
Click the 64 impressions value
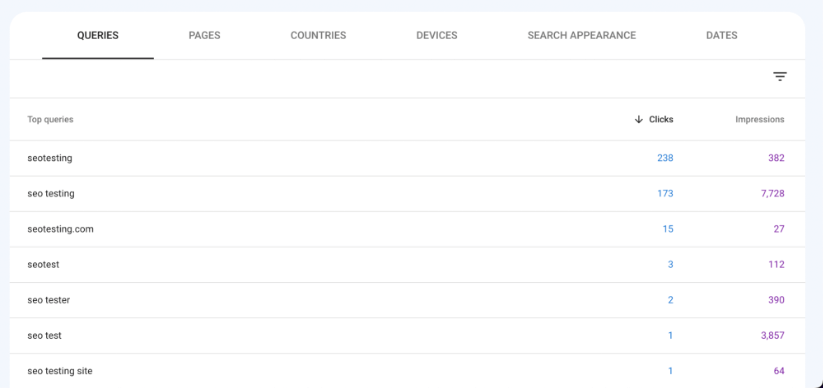(779, 371)
